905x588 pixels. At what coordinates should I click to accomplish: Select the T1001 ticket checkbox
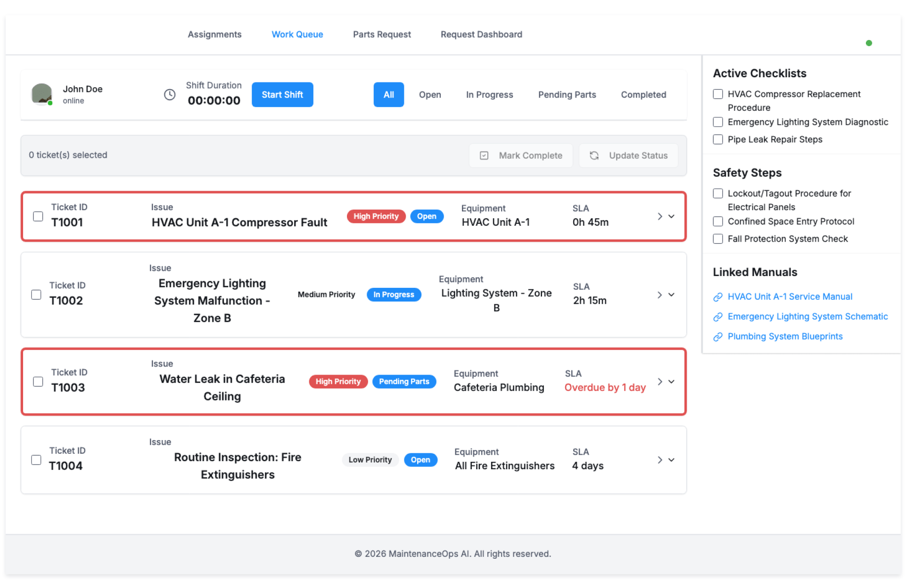click(x=38, y=216)
